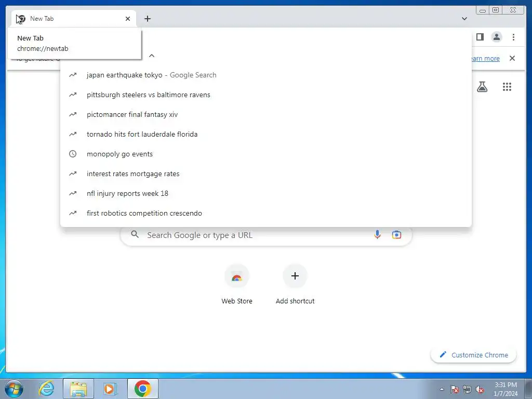Open the network status tray icon
Viewport: 532px width, 399px height.
click(x=467, y=389)
